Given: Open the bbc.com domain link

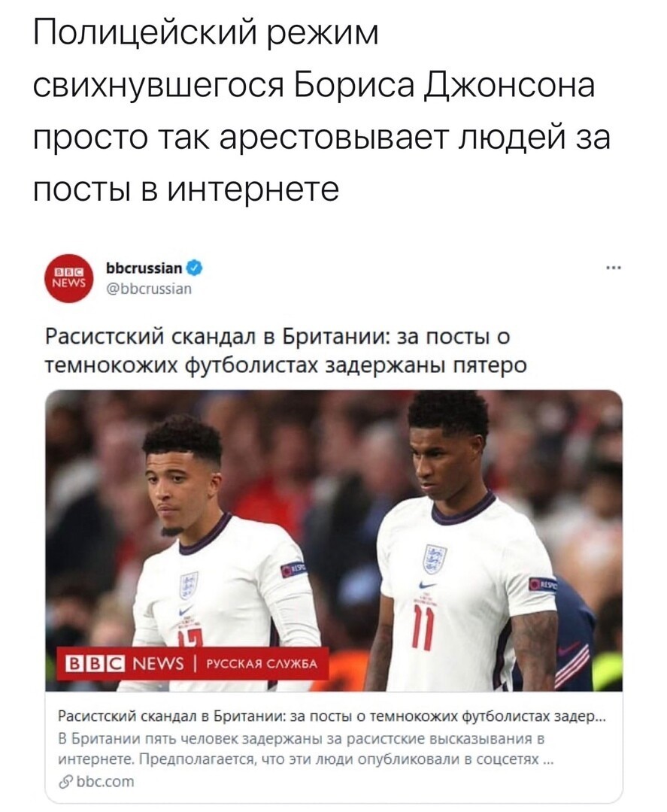Looking at the screenshot, I should coord(105,781).
